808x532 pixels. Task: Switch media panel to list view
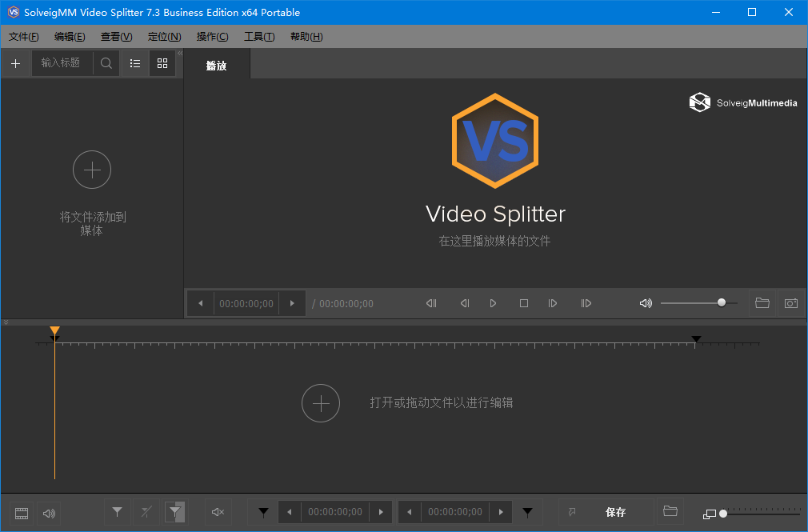tap(135, 63)
